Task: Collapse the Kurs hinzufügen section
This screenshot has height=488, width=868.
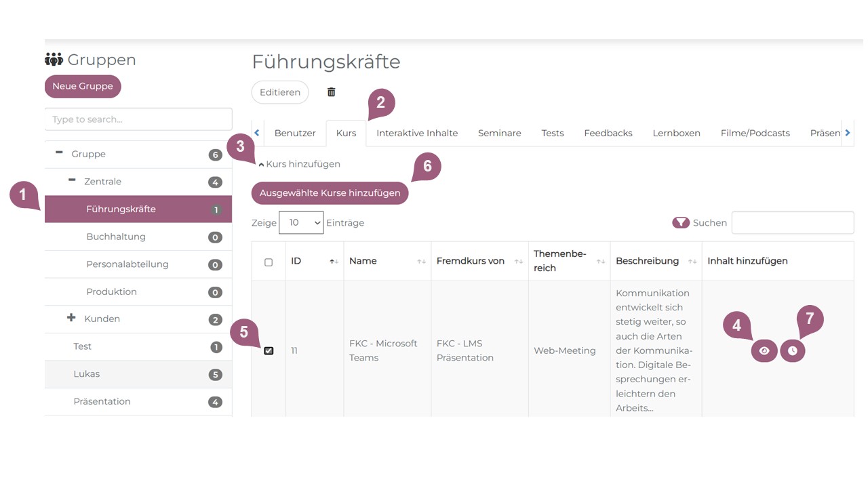Action: pos(262,165)
